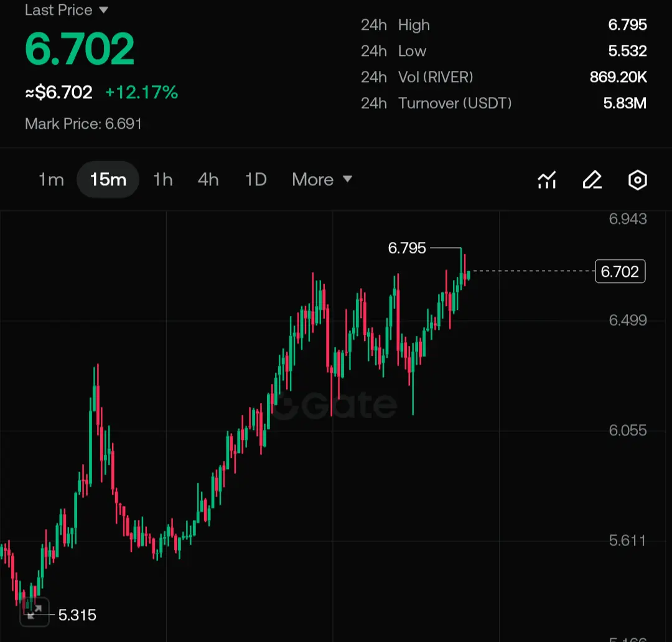Expand the More timeframes dropdown
The height and width of the screenshot is (642, 672).
pyautogui.click(x=322, y=180)
